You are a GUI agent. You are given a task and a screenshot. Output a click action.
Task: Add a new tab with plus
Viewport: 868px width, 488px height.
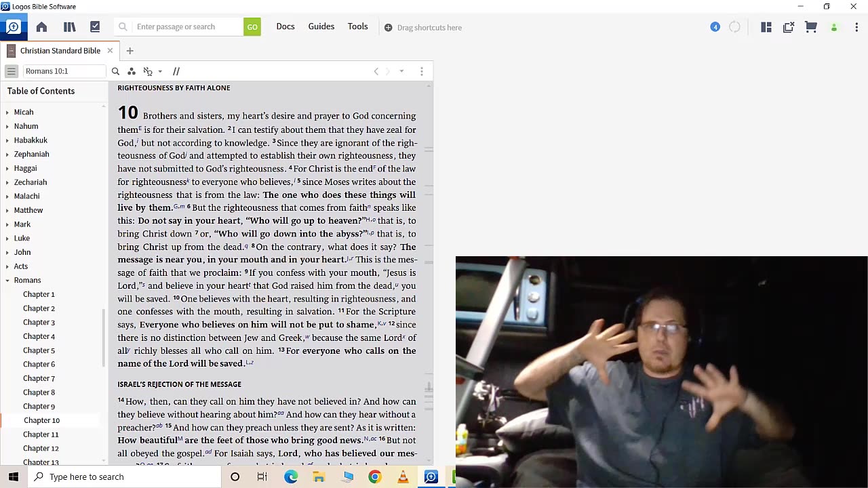[x=130, y=51]
